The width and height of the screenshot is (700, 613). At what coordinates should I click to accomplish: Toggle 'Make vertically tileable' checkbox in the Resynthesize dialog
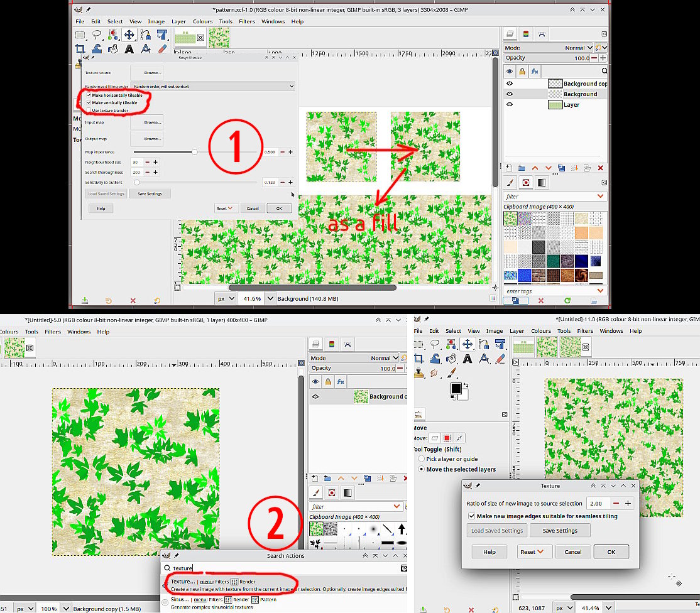[x=89, y=102]
